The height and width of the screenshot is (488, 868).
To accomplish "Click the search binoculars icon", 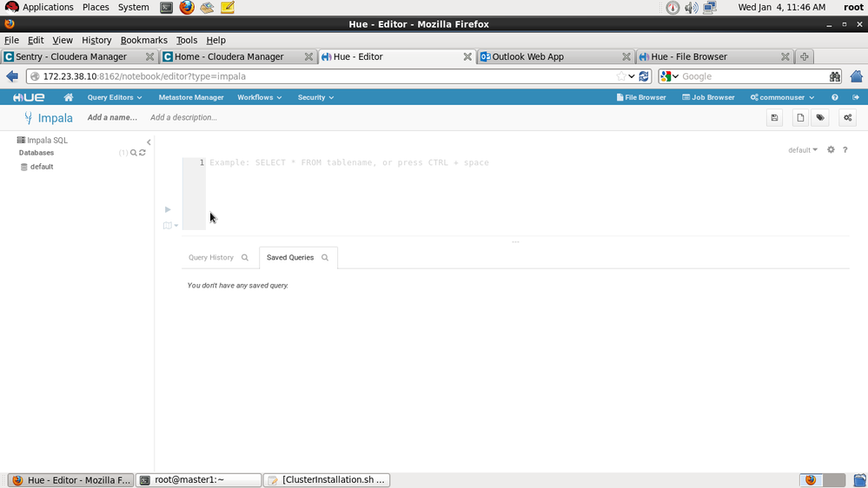I will (x=835, y=76).
